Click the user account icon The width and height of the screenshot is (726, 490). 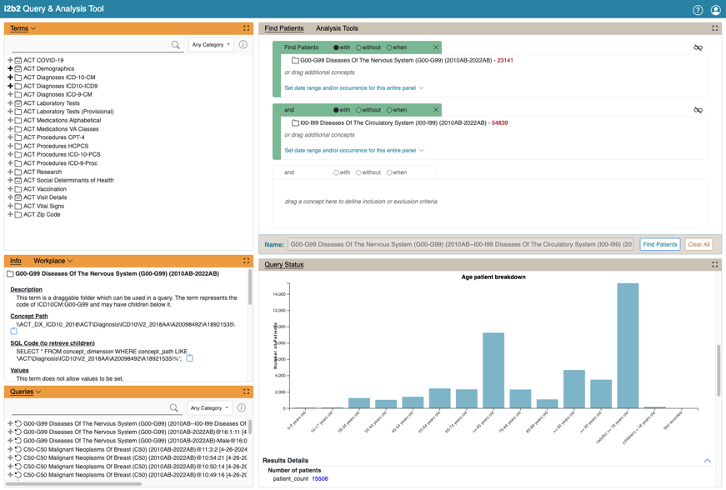click(715, 10)
